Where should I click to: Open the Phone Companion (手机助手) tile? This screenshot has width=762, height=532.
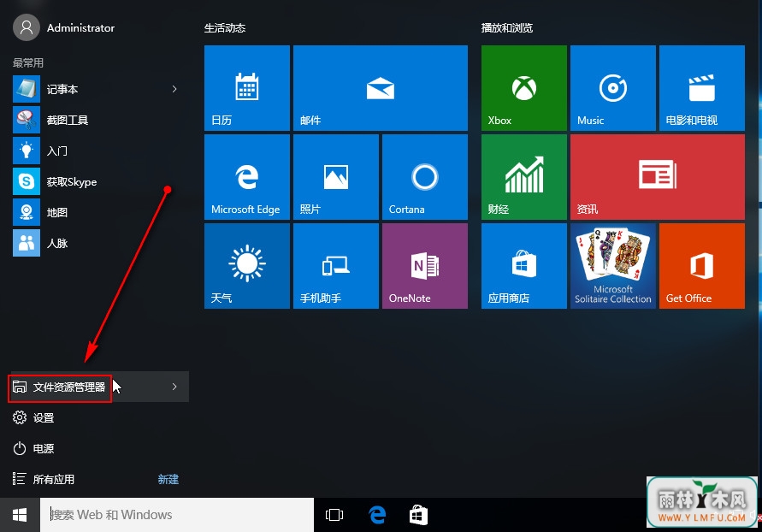pos(336,266)
